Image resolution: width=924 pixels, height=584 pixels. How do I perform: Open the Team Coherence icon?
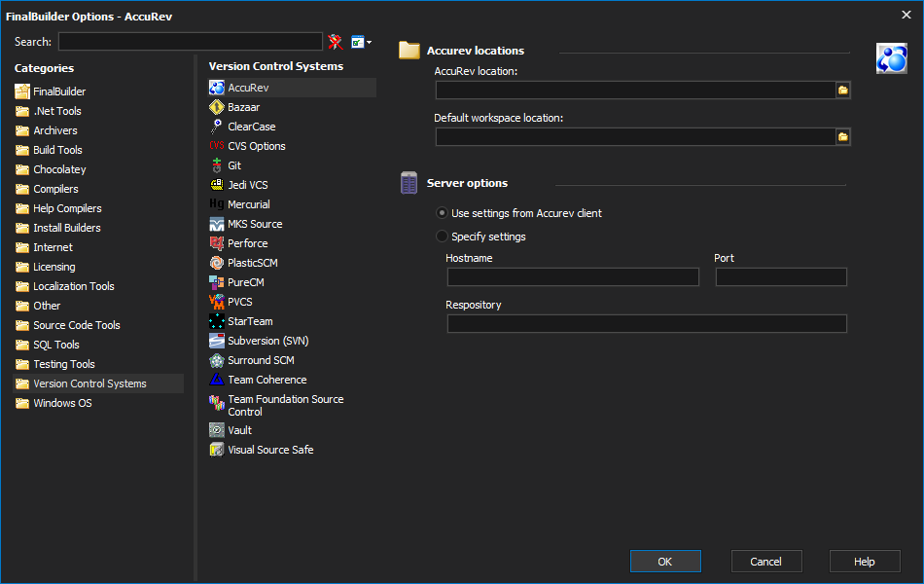(x=217, y=380)
